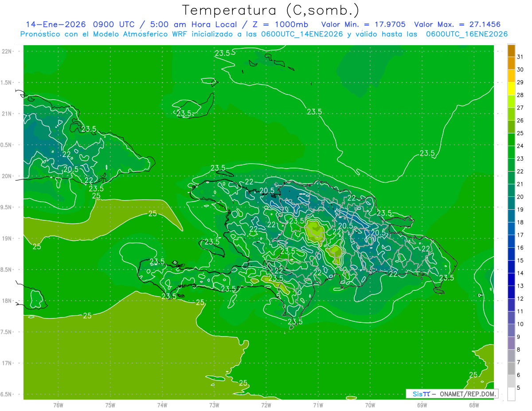Click the "0600UTC_16ENE2026" valid-until timestamp
The height and width of the screenshot is (411, 532).
pos(466,34)
